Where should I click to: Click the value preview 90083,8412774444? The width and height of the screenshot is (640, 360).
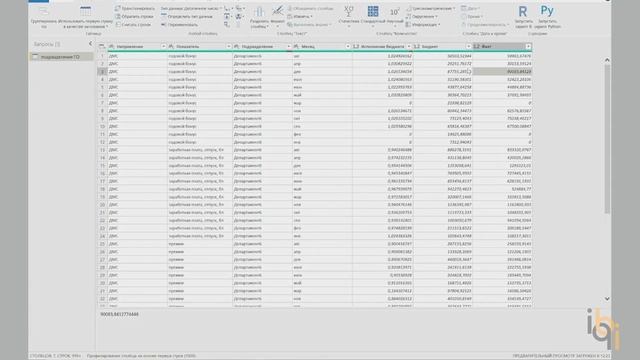coord(120,314)
